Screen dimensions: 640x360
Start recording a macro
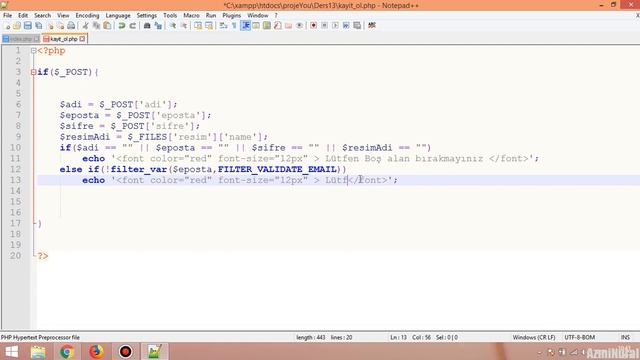tap(313, 26)
